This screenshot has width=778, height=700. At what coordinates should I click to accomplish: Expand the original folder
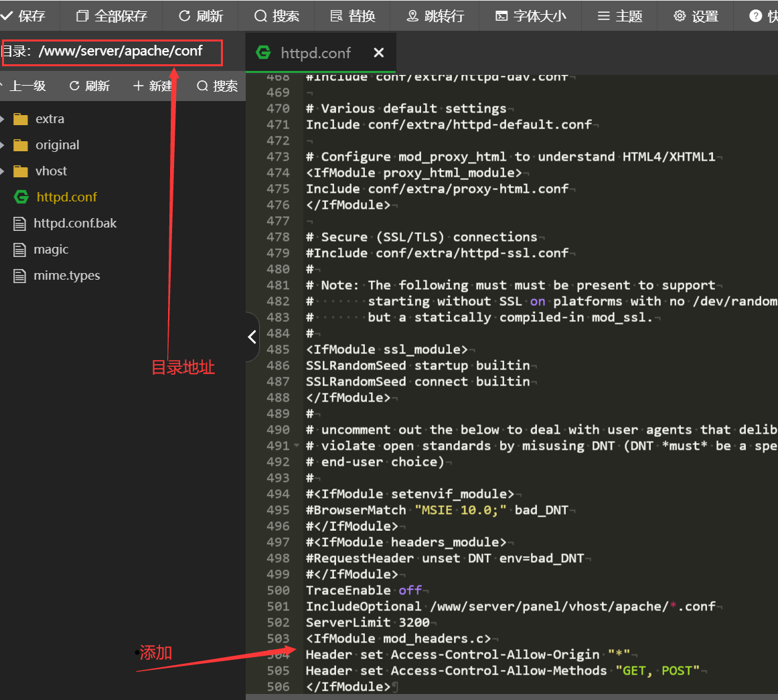click(x=57, y=145)
